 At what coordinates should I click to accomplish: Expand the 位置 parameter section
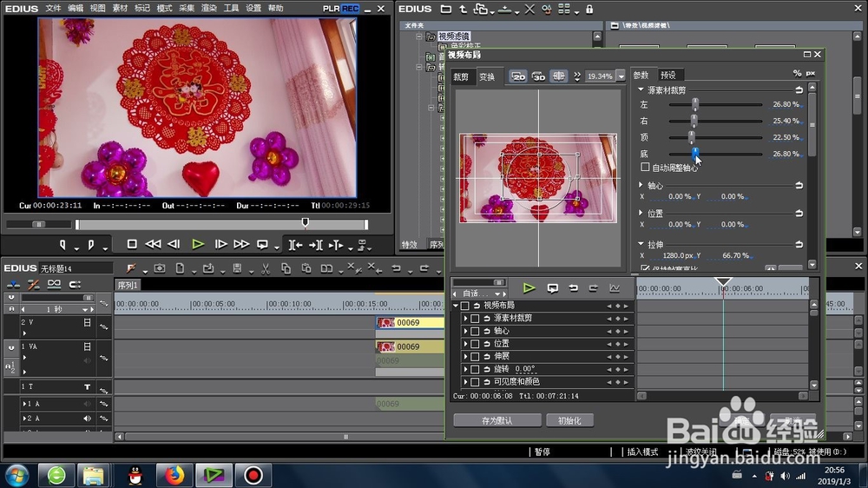tap(641, 212)
